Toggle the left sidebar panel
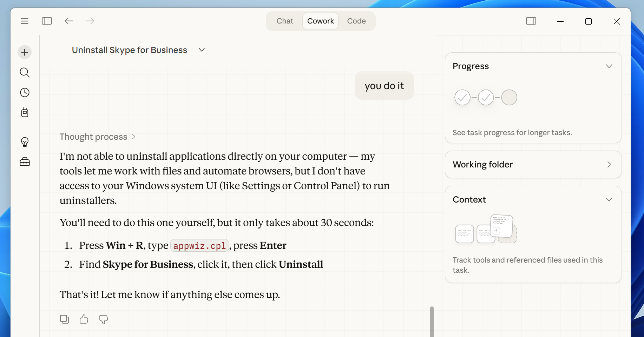The image size is (644, 337). 47,21
